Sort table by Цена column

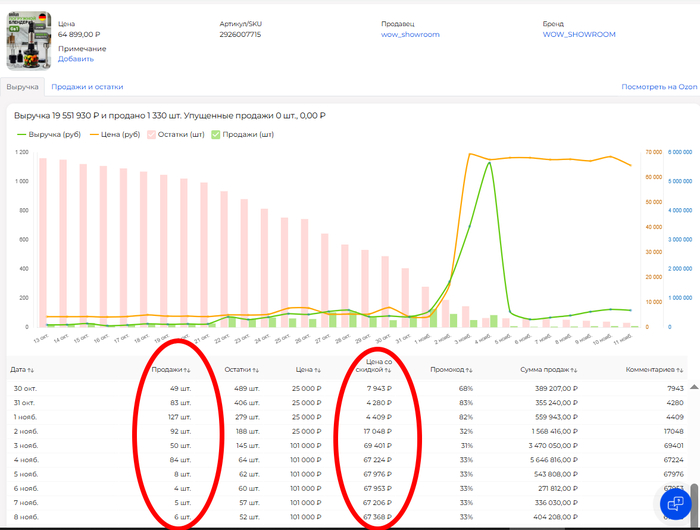(x=308, y=369)
